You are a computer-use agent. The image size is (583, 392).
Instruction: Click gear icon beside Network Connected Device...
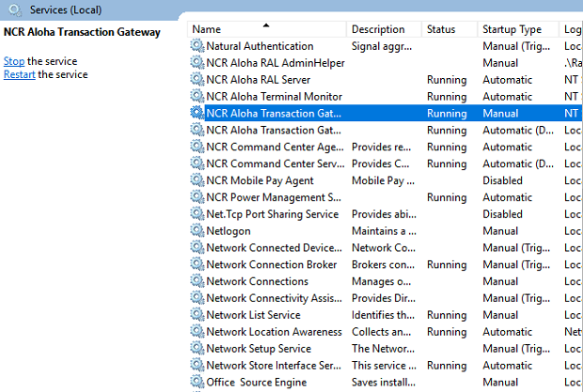pyautogui.click(x=197, y=247)
